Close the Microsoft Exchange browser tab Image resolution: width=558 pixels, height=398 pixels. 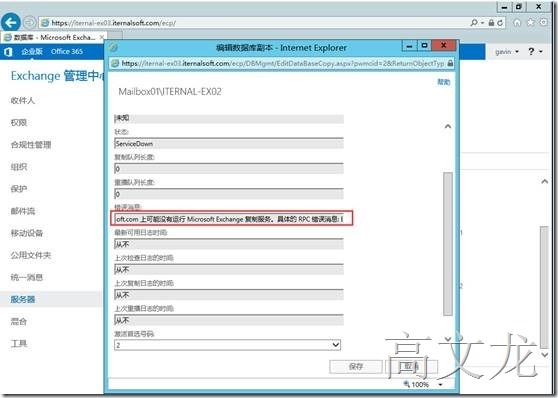point(102,37)
